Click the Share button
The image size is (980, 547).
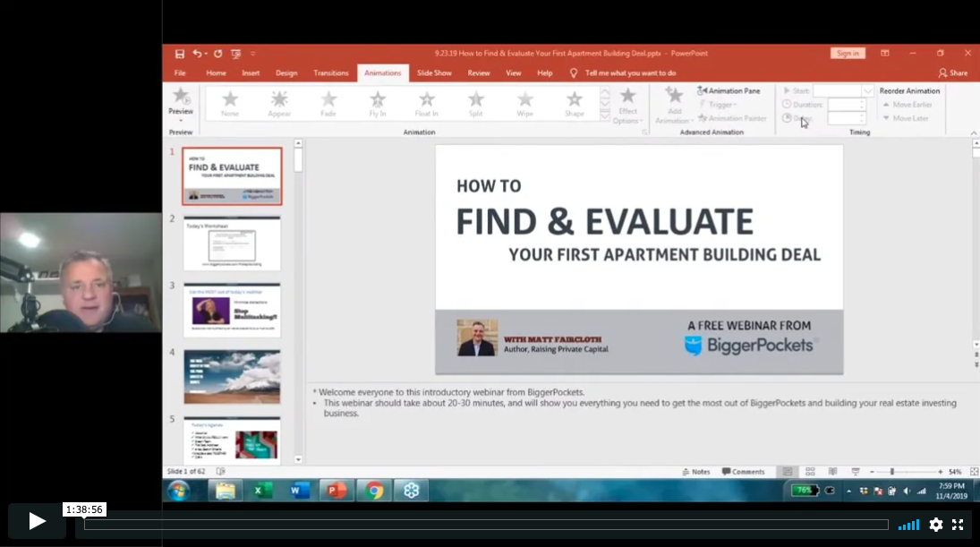953,73
